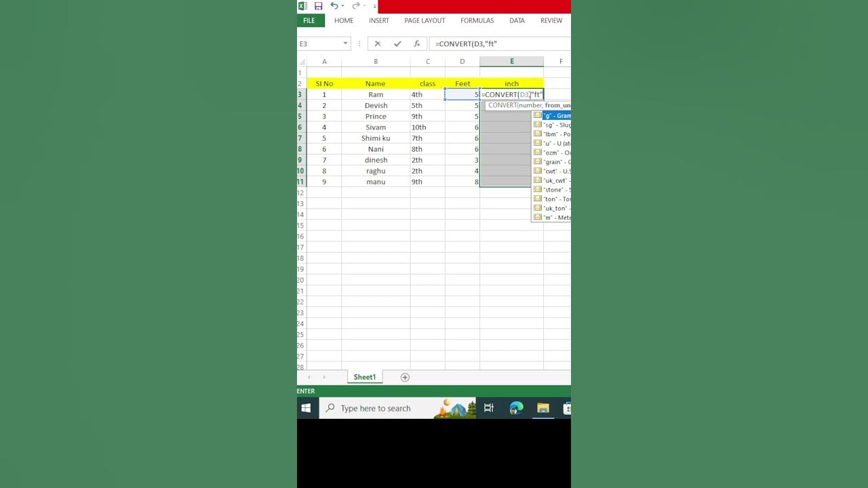
Task: Select the "stone" autocomplete option
Action: pyautogui.click(x=551, y=190)
